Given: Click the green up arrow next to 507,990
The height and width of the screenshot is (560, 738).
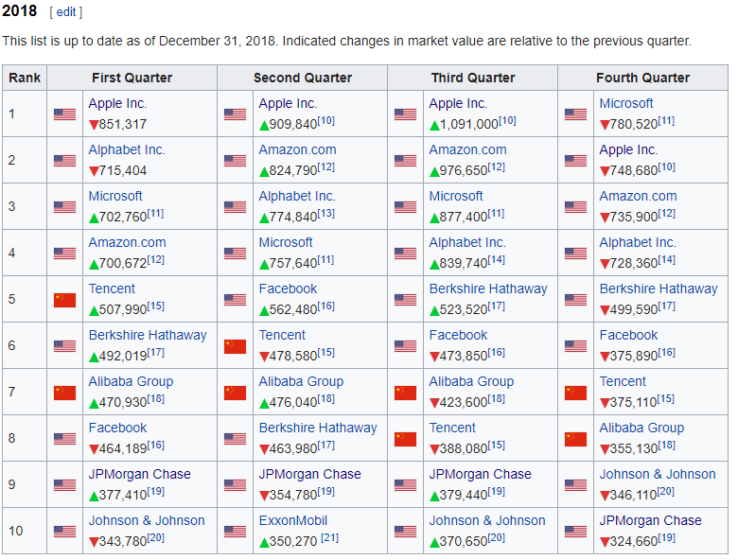Looking at the screenshot, I should click(94, 310).
